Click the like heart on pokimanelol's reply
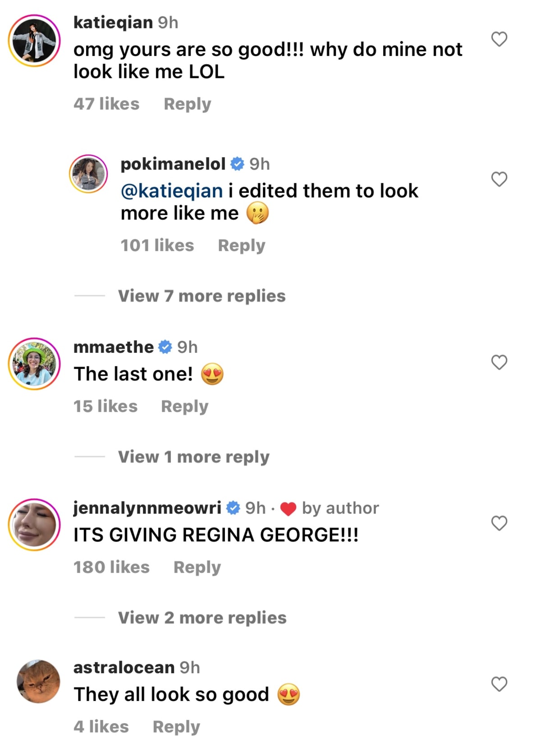Viewport: 541px width, 756px height. coord(499,178)
